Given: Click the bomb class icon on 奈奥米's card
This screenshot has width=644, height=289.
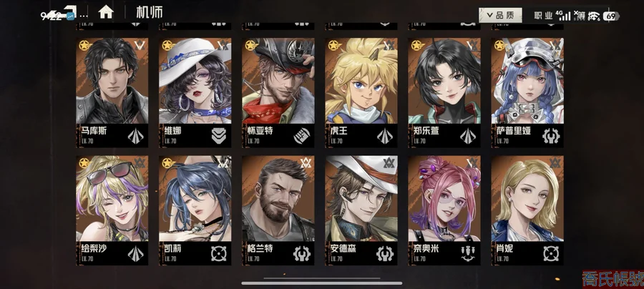Looking at the screenshot, I should [468, 253].
